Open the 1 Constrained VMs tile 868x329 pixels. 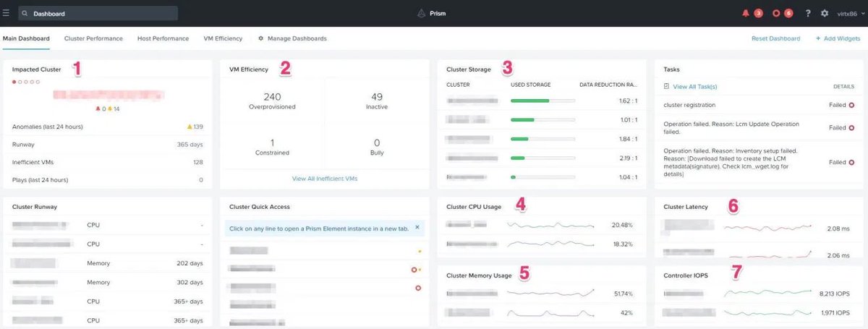[272, 147]
